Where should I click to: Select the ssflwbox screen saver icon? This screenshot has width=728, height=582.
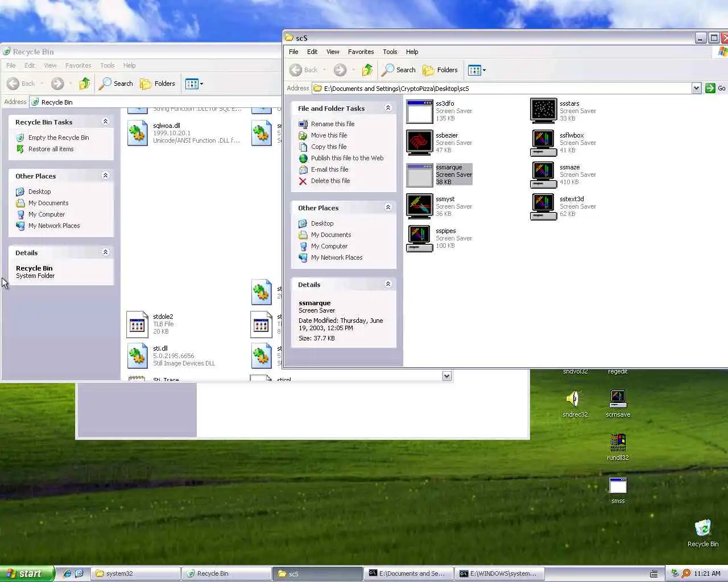point(543,143)
